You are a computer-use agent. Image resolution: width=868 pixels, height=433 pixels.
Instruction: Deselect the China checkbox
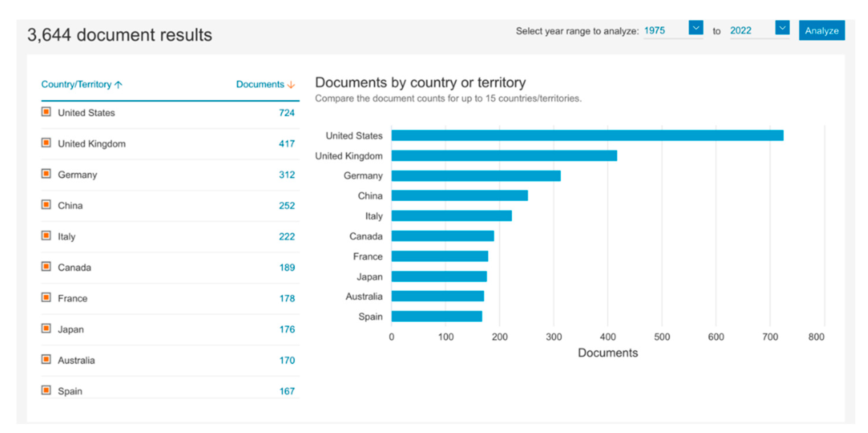pyautogui.click(x=46, y=205)
